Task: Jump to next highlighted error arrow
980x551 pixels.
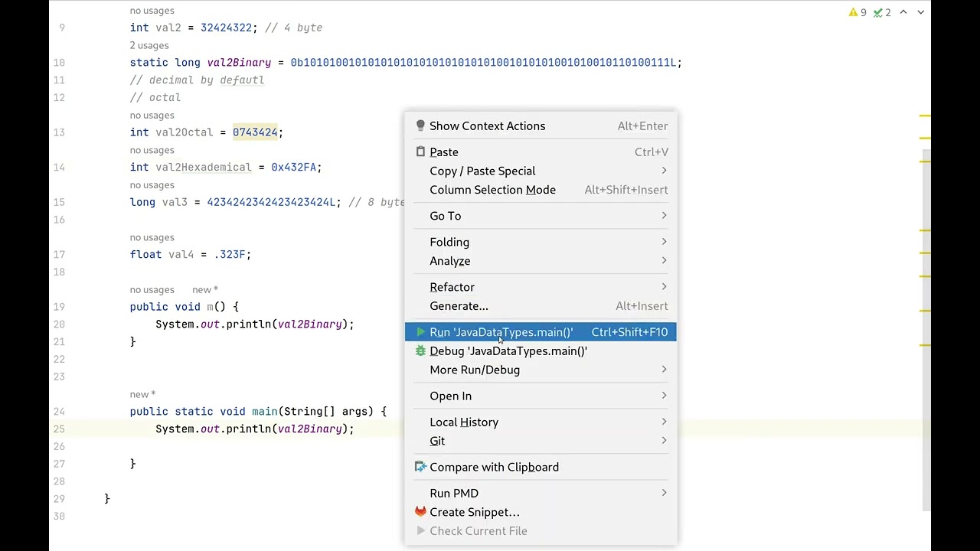Action: click(920, 12)
